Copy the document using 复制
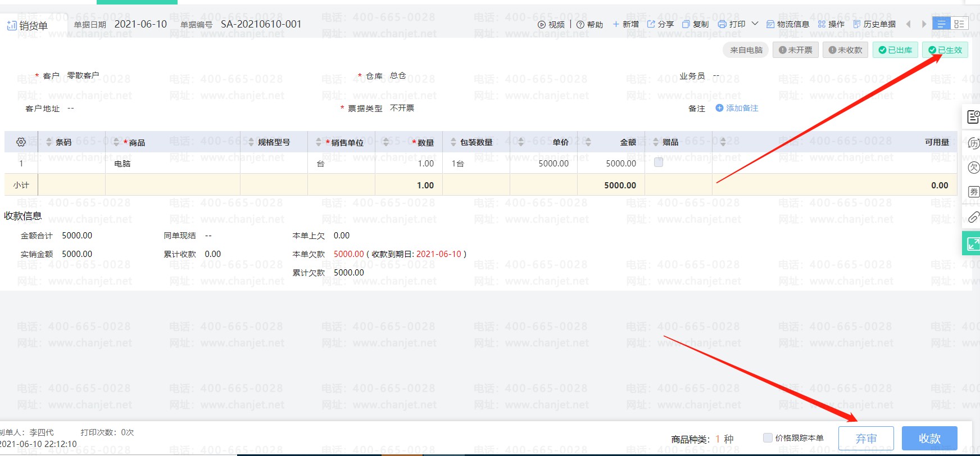 click(x=696, y=24)
